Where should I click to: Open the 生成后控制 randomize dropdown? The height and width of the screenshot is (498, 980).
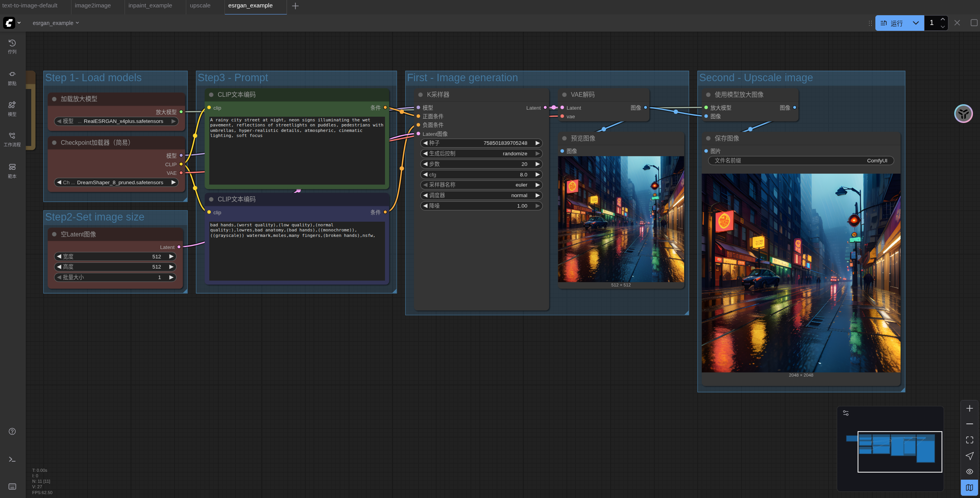481,154
